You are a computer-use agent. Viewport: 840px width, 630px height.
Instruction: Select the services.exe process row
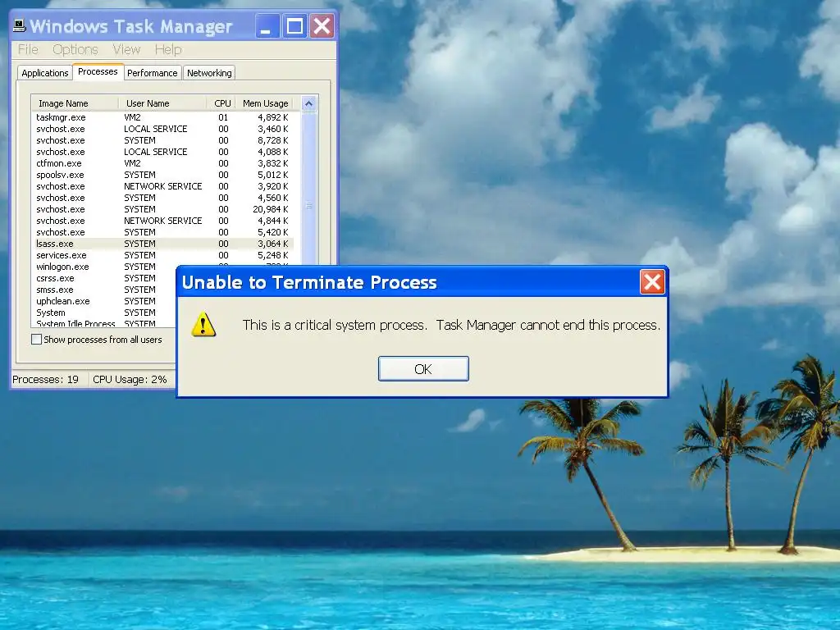pyautogui.click(x=162, y=255)
